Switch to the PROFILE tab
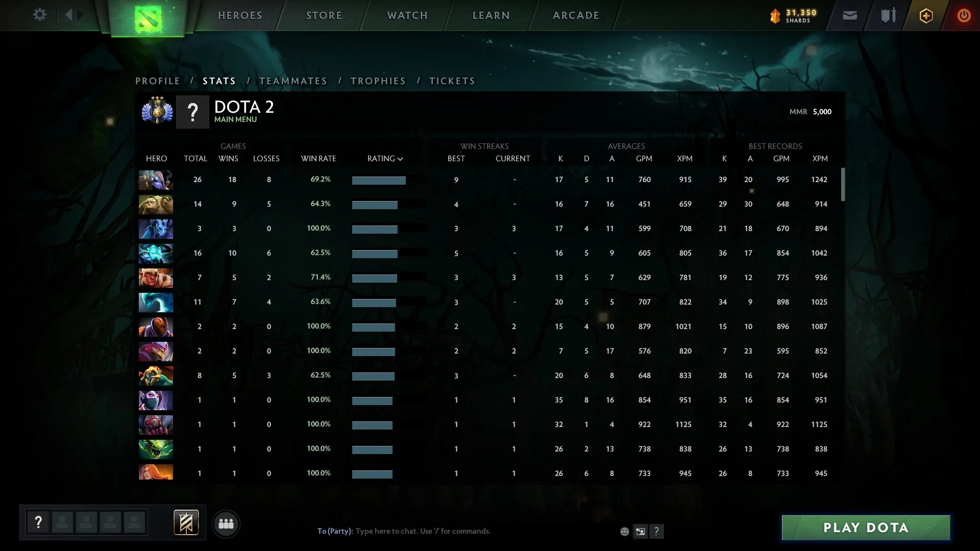The image size is (980, 551). pyautogui.click(x=158, y=81)
